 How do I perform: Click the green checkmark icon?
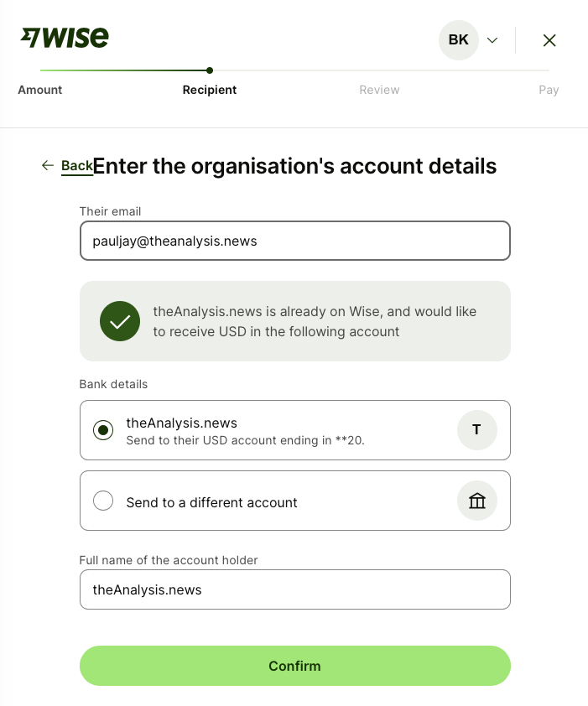click(x=120, y=321)
